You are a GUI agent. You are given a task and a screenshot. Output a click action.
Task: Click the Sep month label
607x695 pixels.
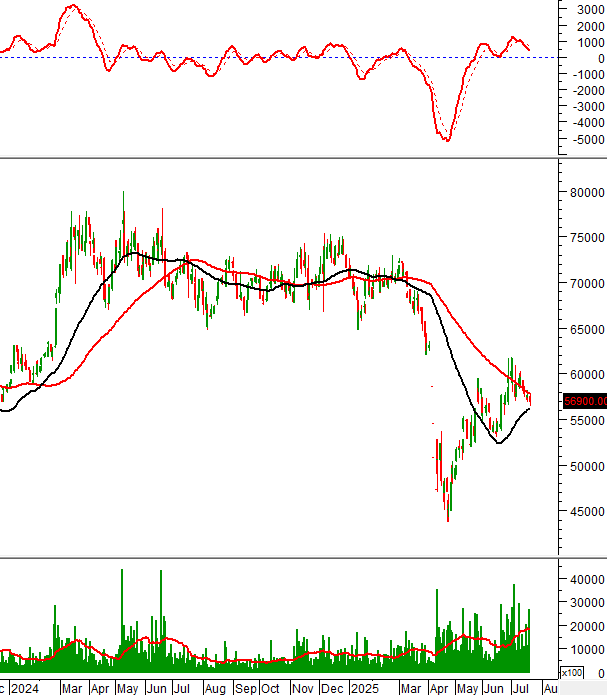point(246,689)
